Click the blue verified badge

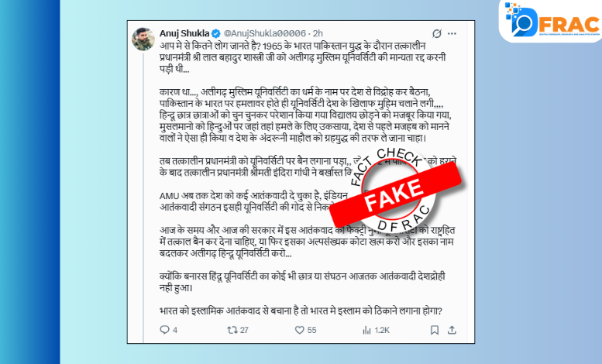[216, 33]
